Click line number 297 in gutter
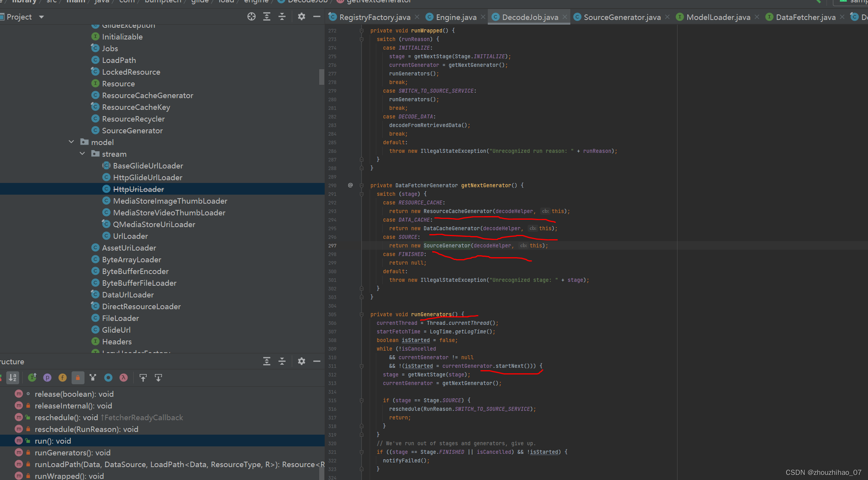 coord(332,245)
